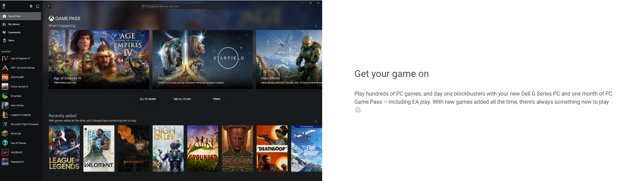644x181 pixels.
Task: Open the Starfield featured banner
Action: pos(203,59)
